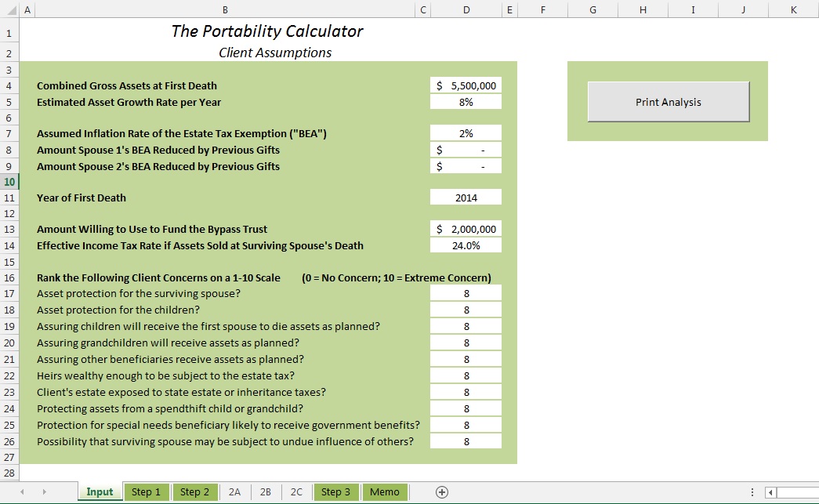Click the 8% asset growth rate cell

coord(466,102)
